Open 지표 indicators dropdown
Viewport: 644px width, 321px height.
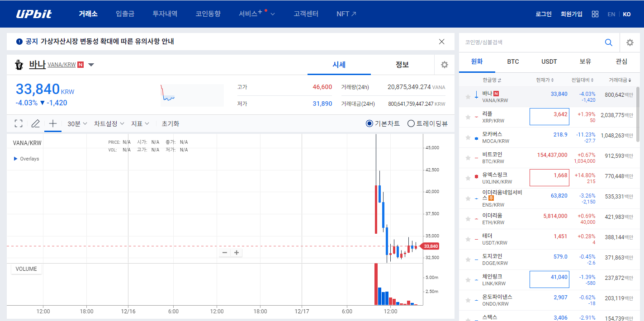(140, 123)
